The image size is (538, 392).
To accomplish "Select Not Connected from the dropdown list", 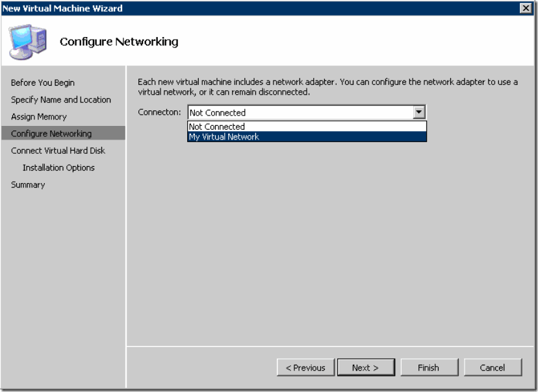I will point(307,127).
